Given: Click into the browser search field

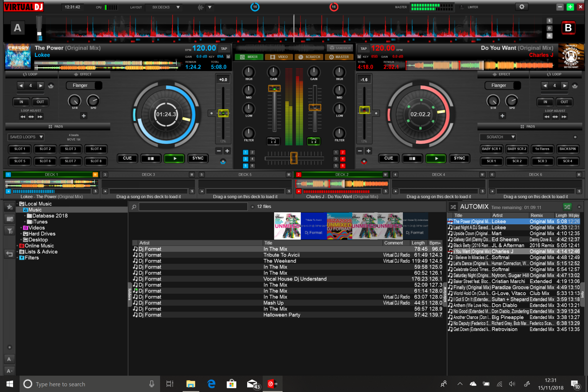Looking at the screenshot, I should 193,207.
